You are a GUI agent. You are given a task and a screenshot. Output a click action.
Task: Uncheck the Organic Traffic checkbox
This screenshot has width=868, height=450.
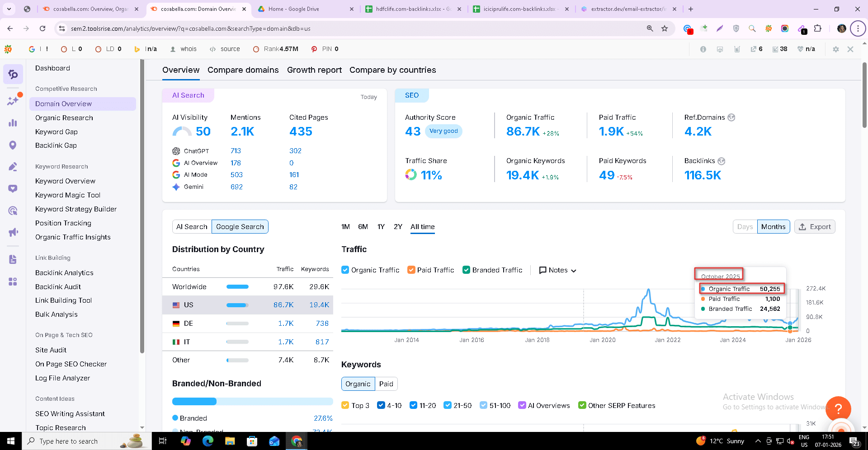click(x=345, y=270)
